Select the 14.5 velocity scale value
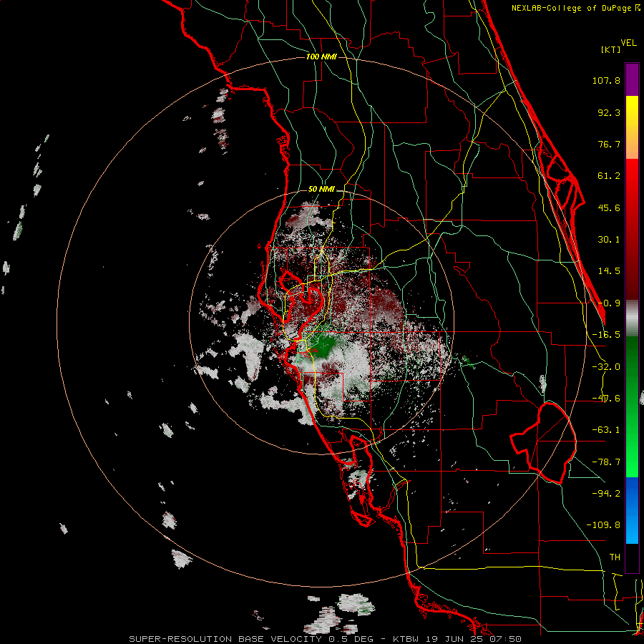Viewport: 644px width, 644px height. click(x=609, y=271)
